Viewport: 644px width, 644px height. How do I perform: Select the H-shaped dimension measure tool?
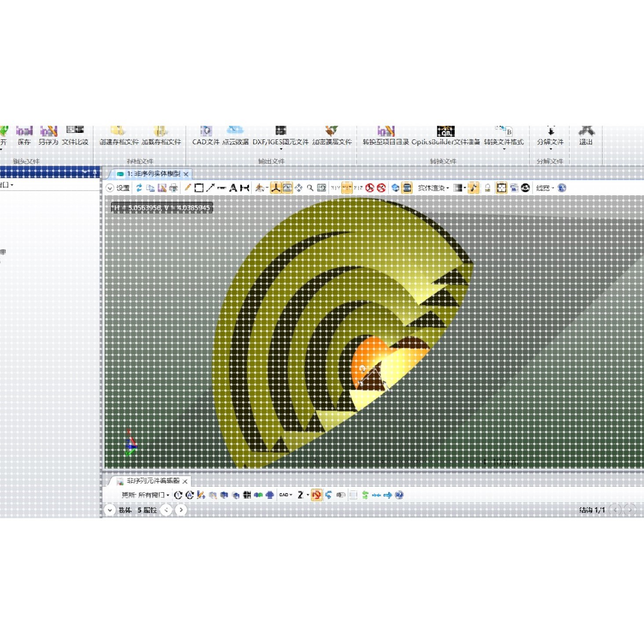(245, 188)
